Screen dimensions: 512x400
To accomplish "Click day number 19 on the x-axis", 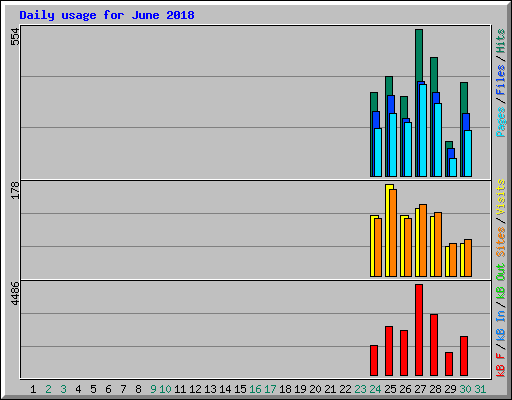I will [300, 389].
